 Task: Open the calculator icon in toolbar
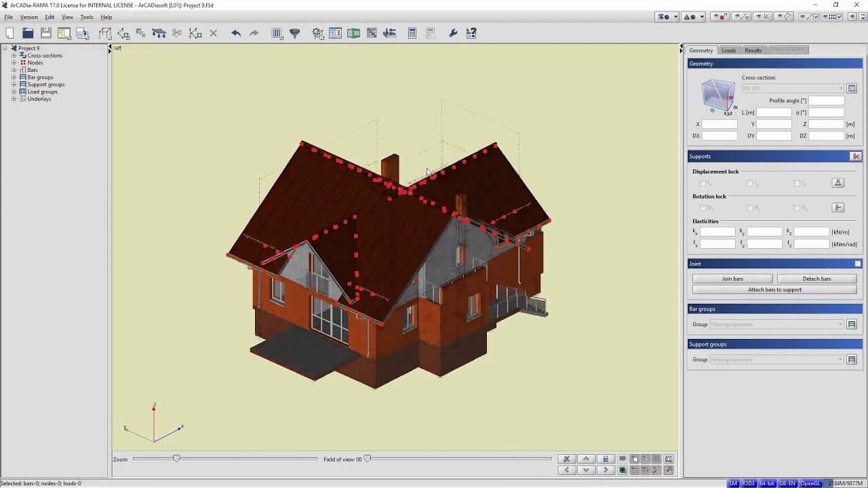pyautogui.click(x=412, y=33)
